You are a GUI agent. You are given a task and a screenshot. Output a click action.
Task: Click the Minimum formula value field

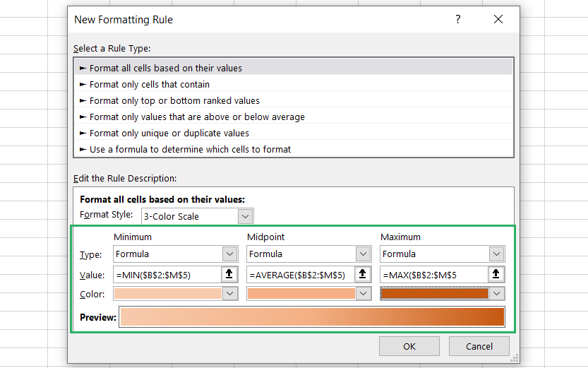pyautogui.click(x=167, y=275)
